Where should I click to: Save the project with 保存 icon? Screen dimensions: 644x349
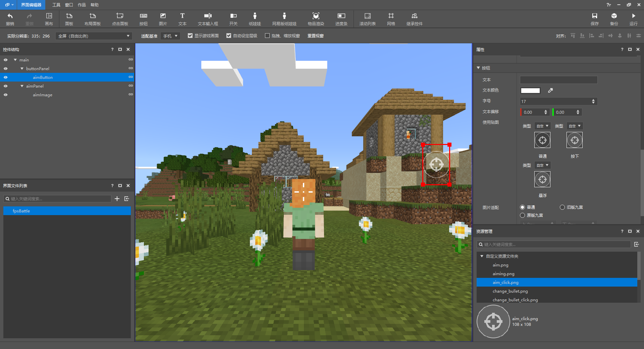coord(595,19)
